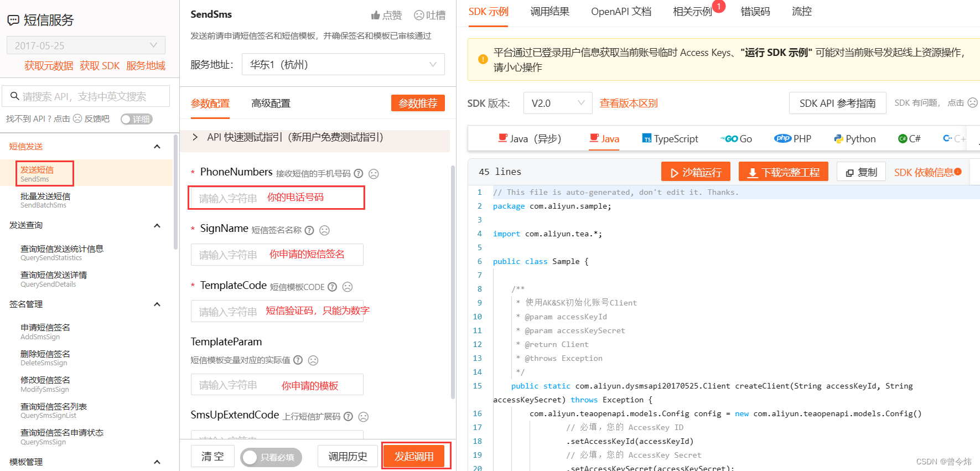Open the OpenAPI 文档 tab
Screen dimensions: 980x471
click(621, 12)
